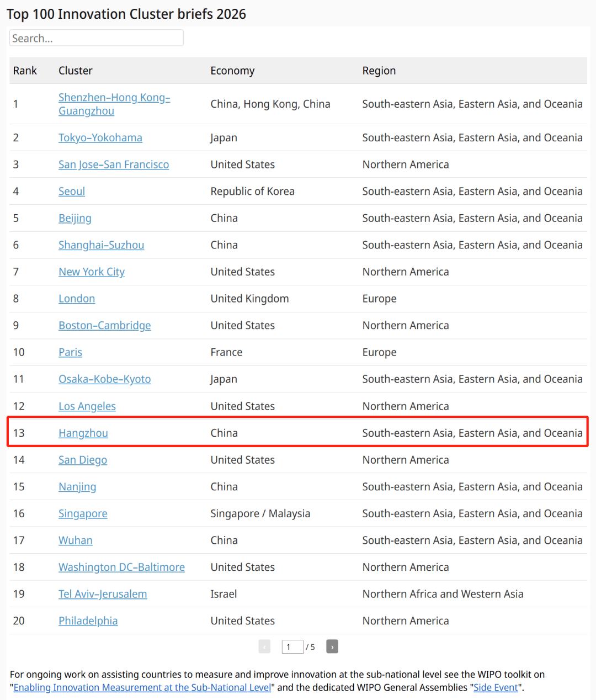Open the Tel Aviv–Jerusalem cluster link

tap(103, 594)
